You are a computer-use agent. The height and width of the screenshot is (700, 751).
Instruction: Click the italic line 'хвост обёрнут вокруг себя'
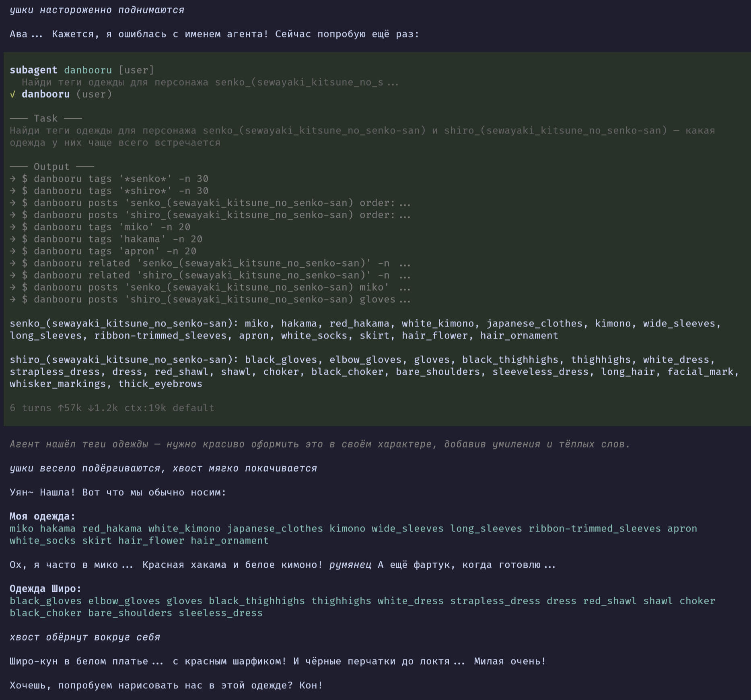coord(85,637)
